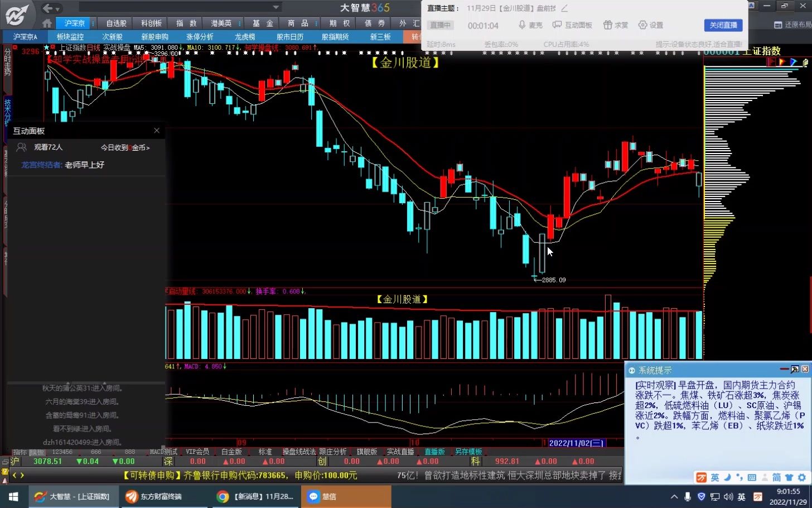The width and height of the screenshot is (812, 508).
Task: Select the 沪深京A sub-menu item
Action: tap(25, 37)
